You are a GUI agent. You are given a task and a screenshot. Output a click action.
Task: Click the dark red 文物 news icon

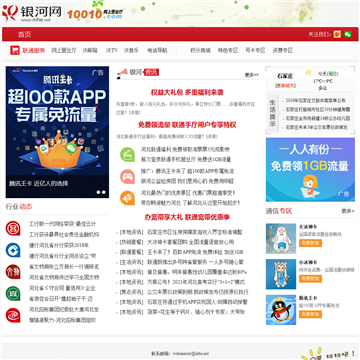pos(13,272)
